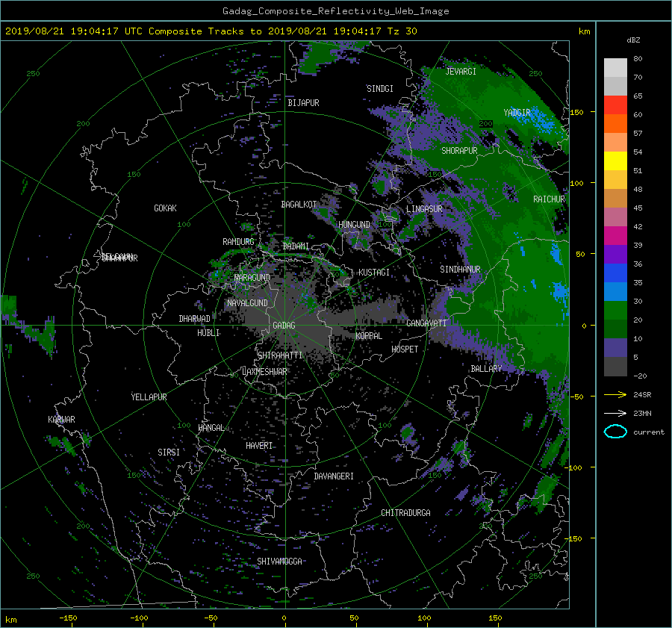672x628 pixels.
Task: Click the KOPPAL city label
Action: [369, 335]
